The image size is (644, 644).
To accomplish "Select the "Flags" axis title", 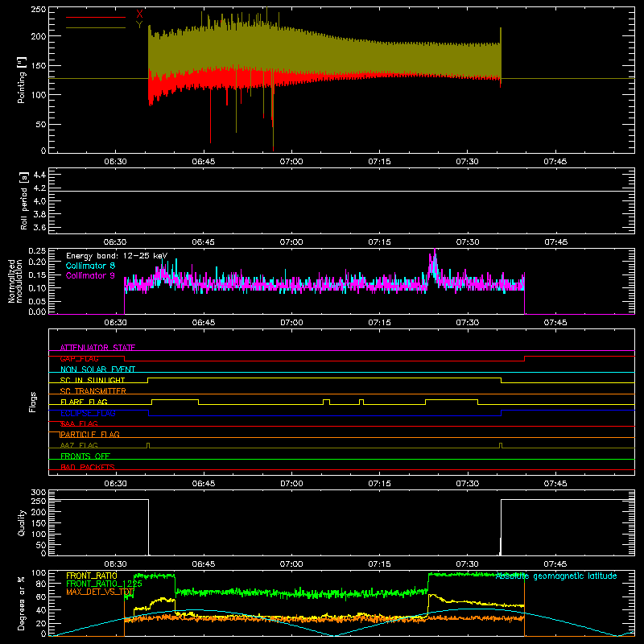I will tap(33, 402).
